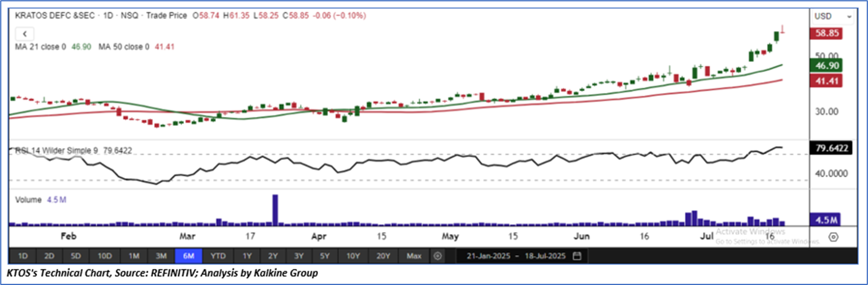
Task: Click the -0.06 (-0.10%) change value
Action: 339,15
